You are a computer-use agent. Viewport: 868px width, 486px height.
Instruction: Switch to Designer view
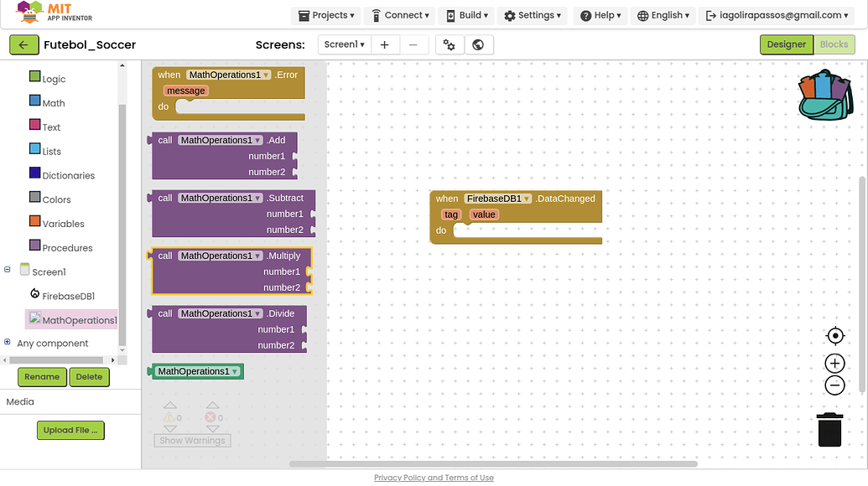786,45
